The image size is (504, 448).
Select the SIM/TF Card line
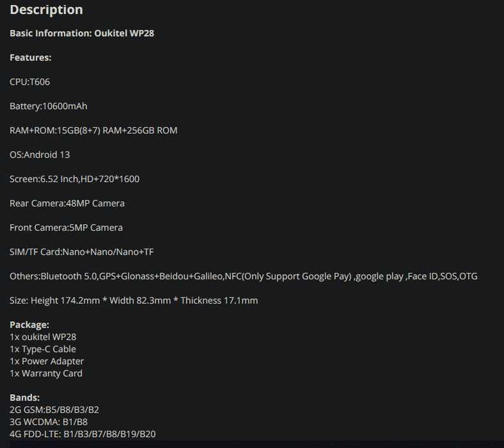pos(81,253)
